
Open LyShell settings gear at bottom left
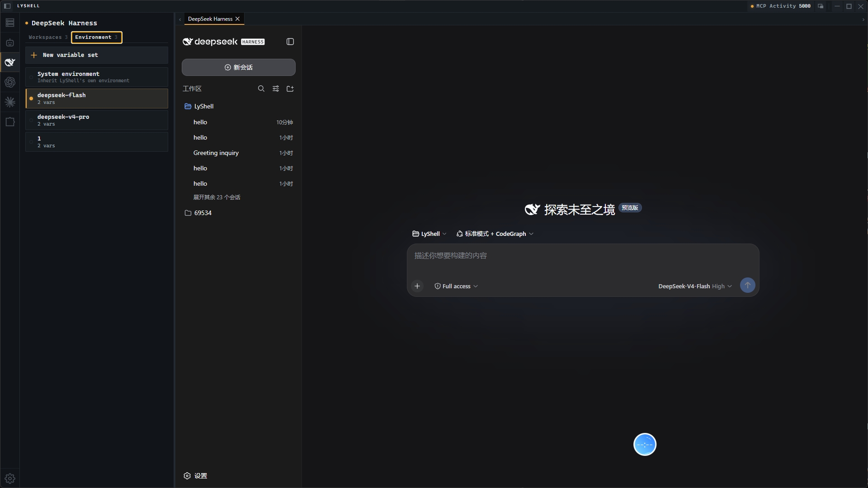coord(10,478)
